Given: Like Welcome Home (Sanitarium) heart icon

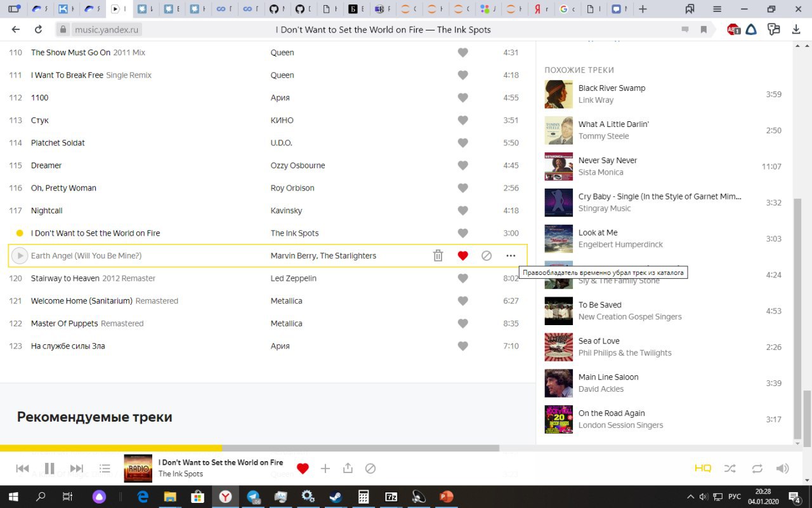Looking at the screenshot, I should pos(462,301).
